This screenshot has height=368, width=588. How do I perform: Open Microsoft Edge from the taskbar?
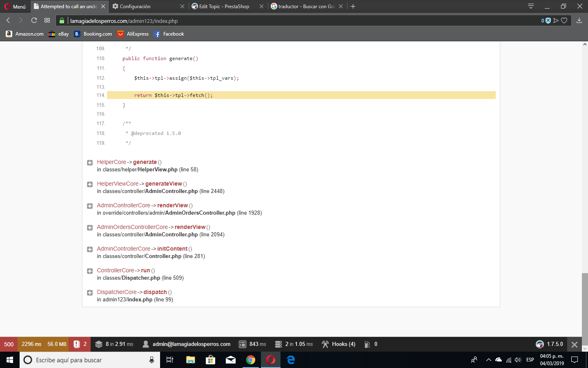coord(291,360)
